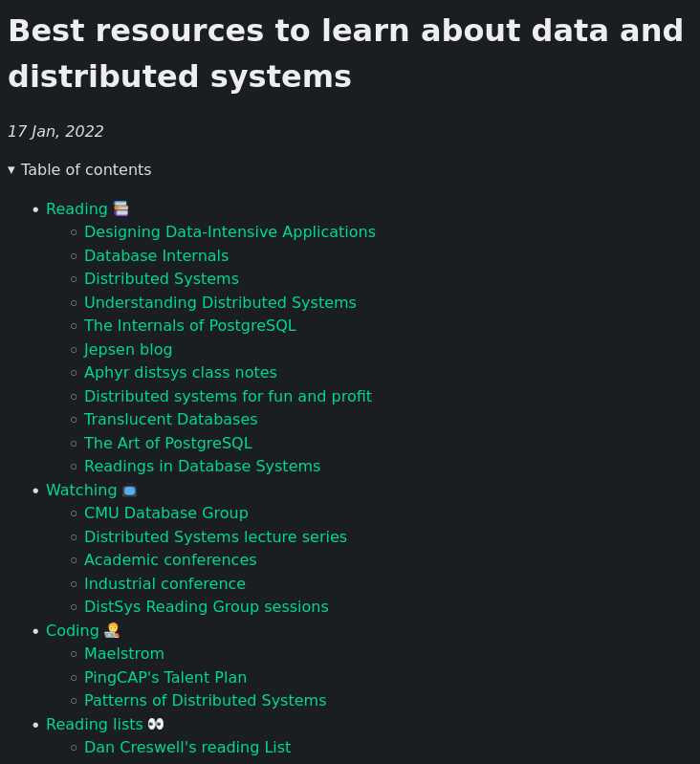
Task: Go to Aphyr distsys class notes
Action: tap(180, 372)
